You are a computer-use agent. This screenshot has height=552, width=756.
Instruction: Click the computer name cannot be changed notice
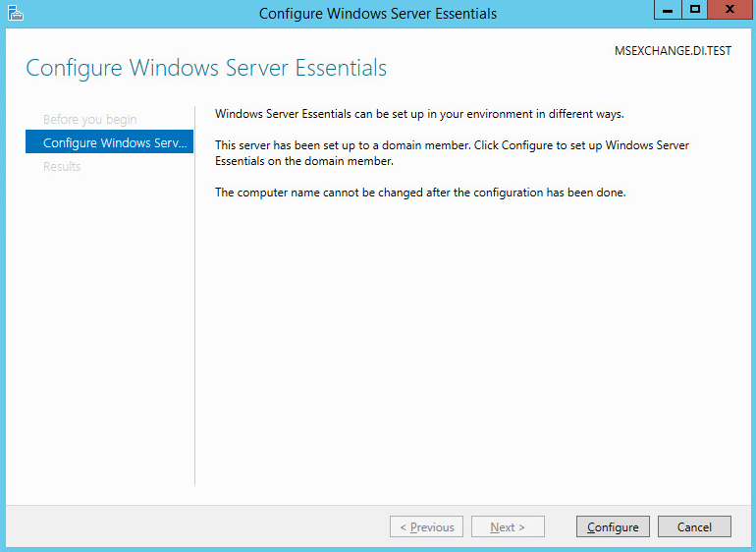point(420,193)
